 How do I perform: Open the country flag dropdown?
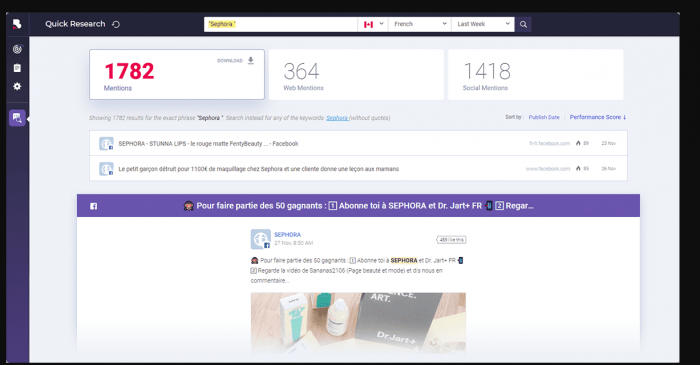pyautogui.click(x=373, y=24)
